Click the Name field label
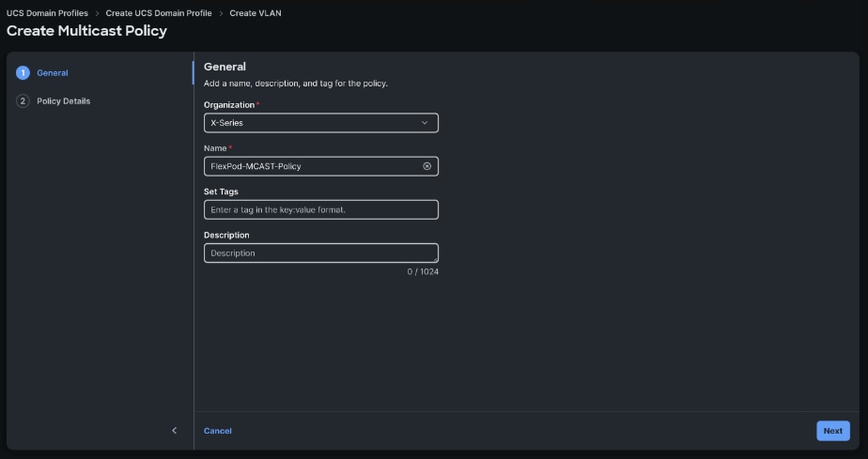Screen dimensions: 868x459 (x=215, y=148)
